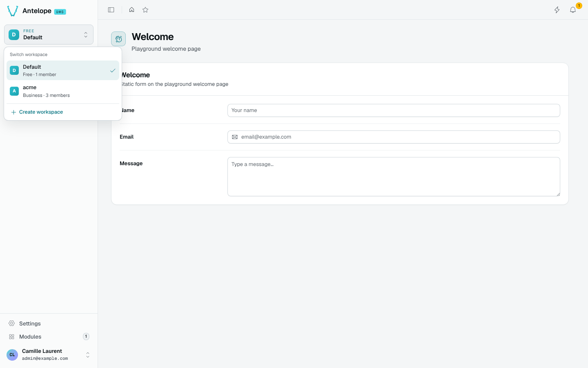
Task: Click the CL user avatar
Action: pos(12,355)
